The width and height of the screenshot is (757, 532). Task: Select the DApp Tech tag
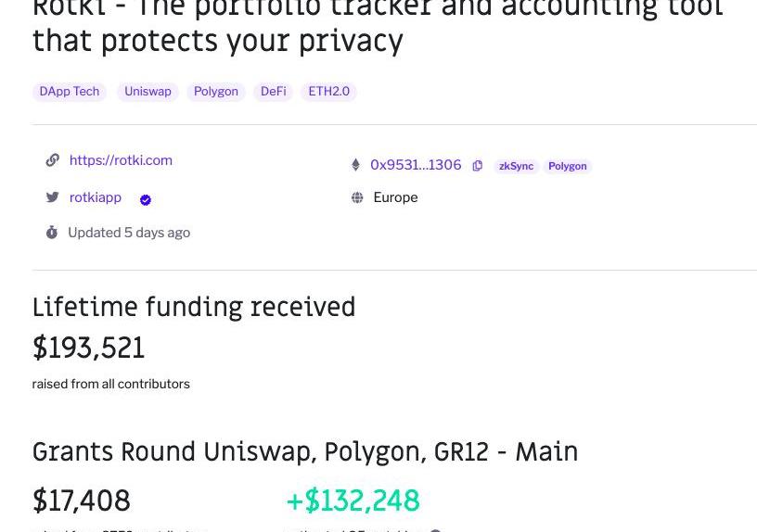click(x=70, y=92)
